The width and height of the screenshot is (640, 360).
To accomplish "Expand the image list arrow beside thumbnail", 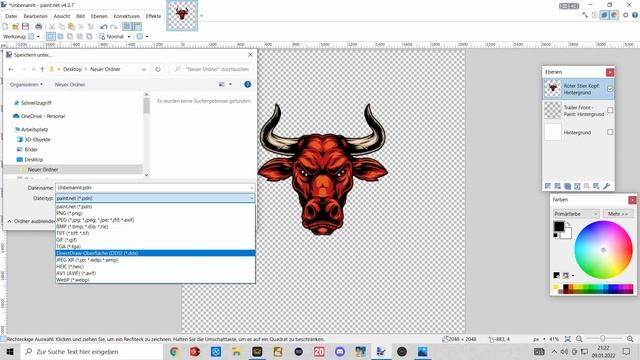I will coord(201,16).
